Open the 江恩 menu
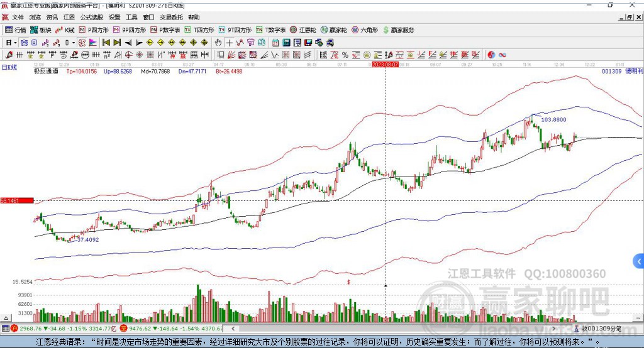Image resolution: width=644 pixels, height=348 pixels. pyautogui.click(x=69, y=17)
